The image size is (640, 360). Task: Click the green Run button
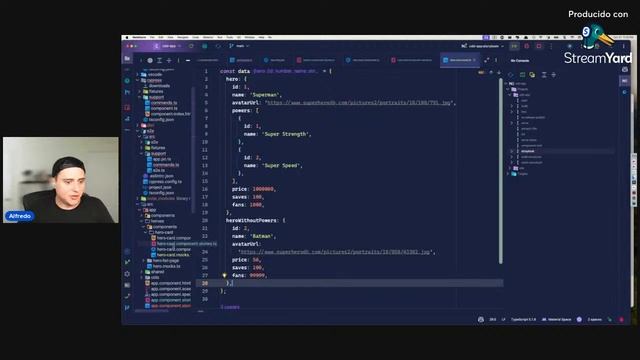tap(514, 46)
